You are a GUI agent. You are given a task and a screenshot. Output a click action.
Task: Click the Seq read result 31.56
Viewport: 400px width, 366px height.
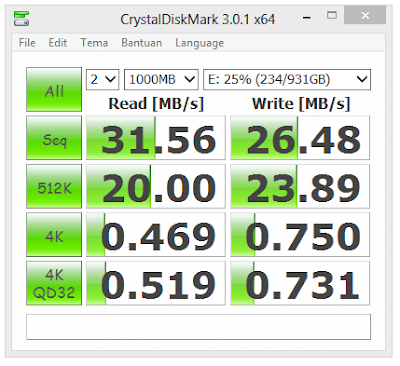click(156, 138)
